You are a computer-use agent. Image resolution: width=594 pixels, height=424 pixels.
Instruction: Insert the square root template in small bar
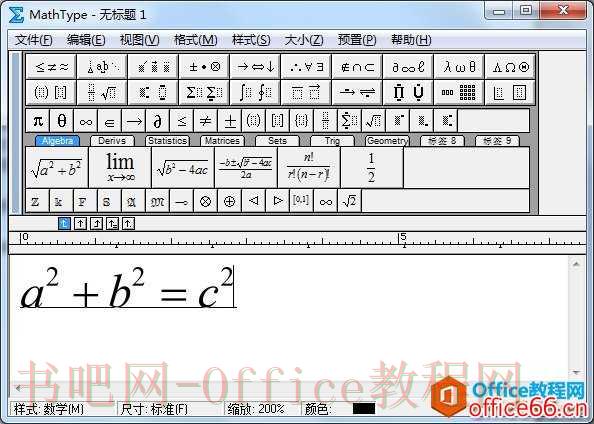tap(374, 121)
